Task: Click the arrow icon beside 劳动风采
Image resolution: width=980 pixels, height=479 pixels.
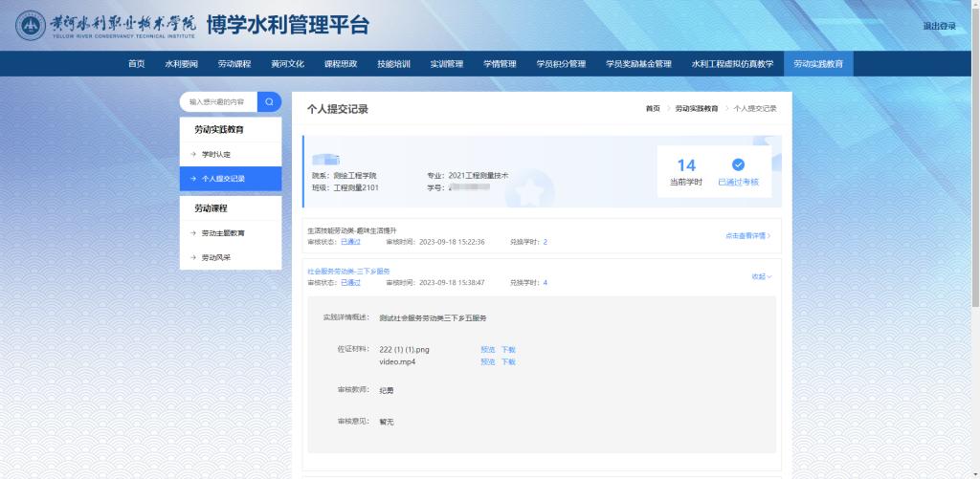Action: (x=192, y=257)
